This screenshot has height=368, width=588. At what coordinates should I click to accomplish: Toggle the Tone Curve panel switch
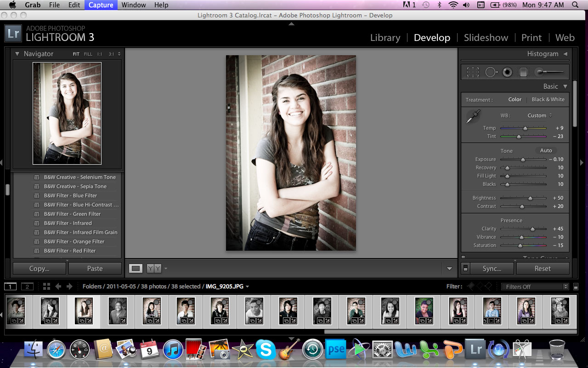(463, 258)
